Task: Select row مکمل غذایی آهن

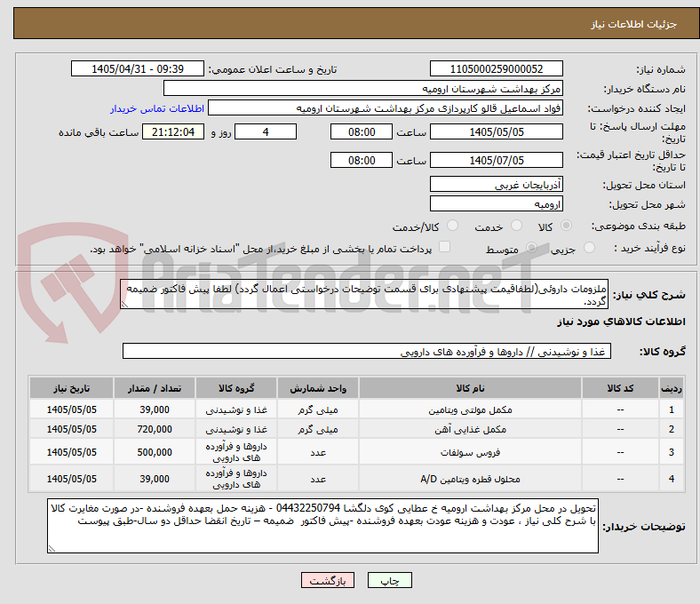Action: pyautogui.click(x=357, y=429)
